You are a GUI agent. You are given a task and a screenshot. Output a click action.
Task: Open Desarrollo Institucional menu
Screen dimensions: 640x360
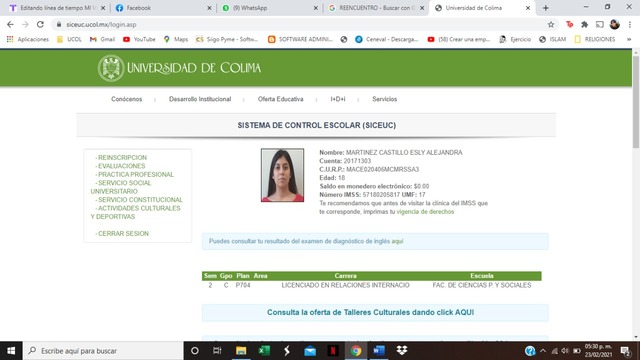click(x=200, y=99)
